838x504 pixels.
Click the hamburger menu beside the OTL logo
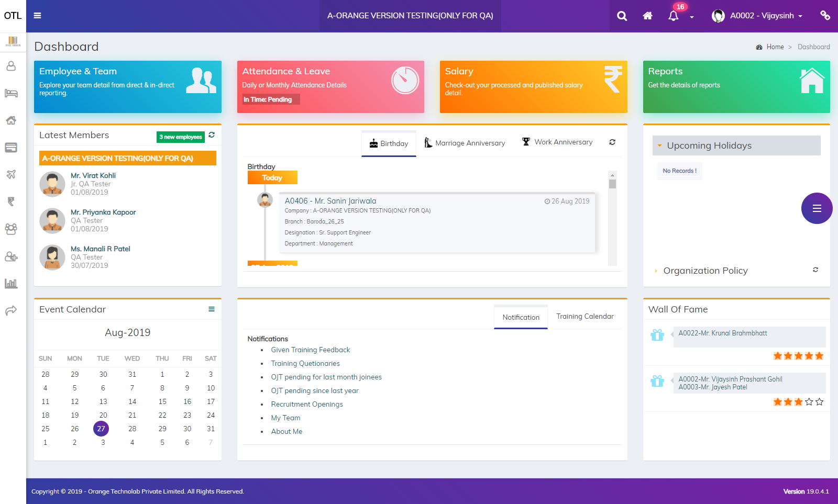tap(37, 16)
